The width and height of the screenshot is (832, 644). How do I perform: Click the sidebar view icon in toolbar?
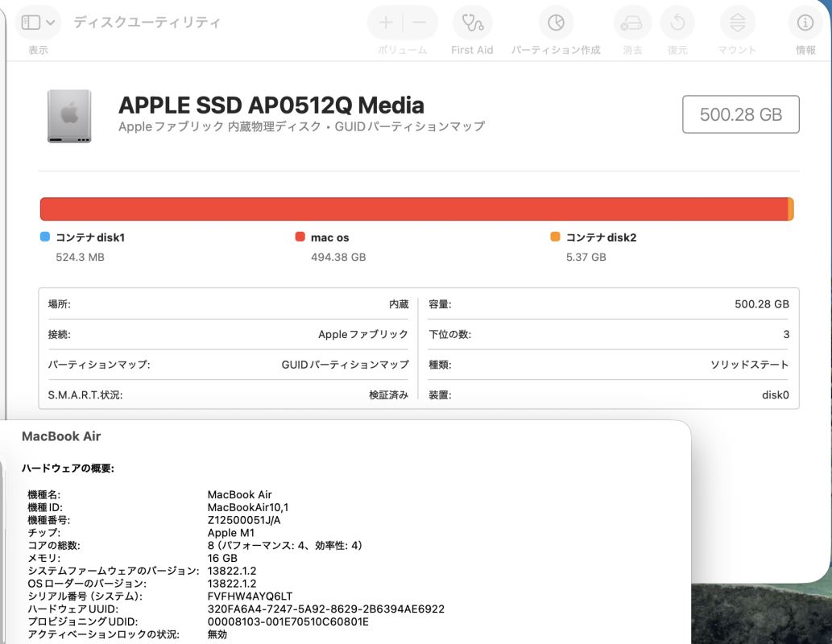click(x=31, y=23)
